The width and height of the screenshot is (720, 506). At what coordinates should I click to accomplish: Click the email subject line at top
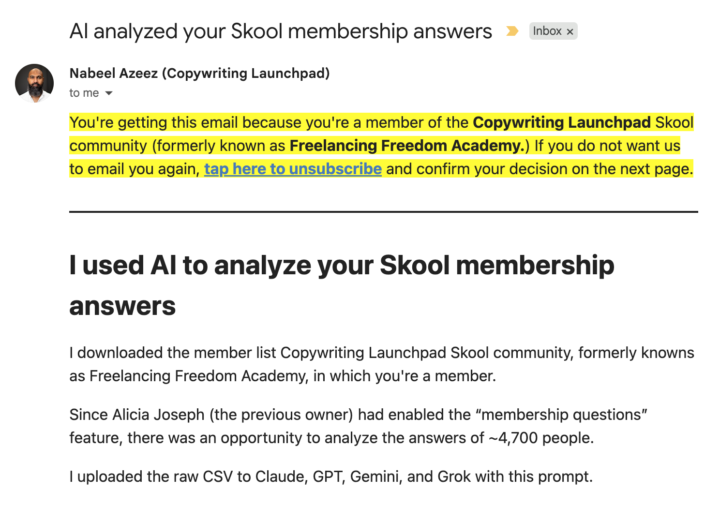pos(280,31)
